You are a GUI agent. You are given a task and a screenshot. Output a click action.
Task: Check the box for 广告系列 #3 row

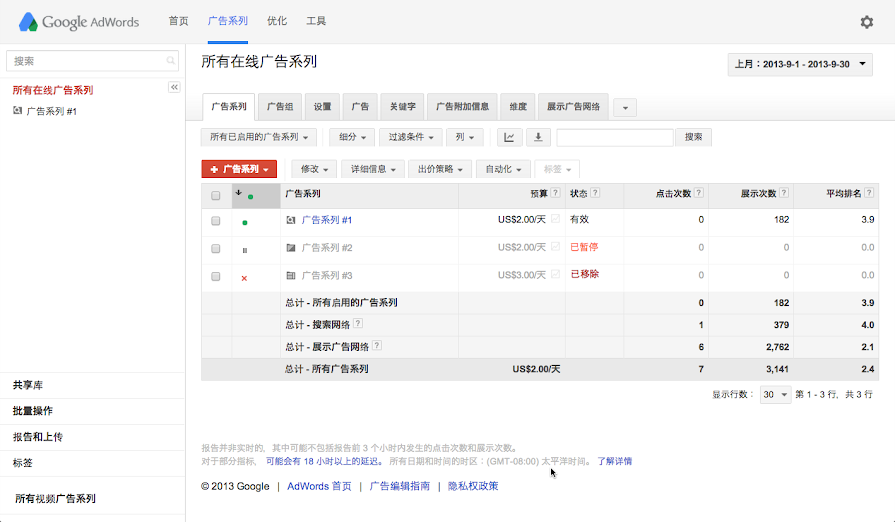(215, 277)
